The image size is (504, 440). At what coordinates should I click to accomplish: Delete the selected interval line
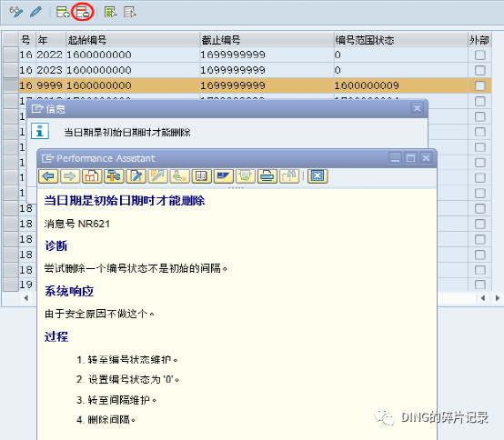82,12
